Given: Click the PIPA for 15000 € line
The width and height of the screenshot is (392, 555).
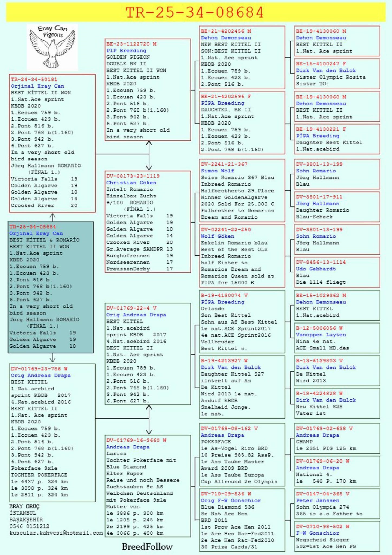Looking at the screenshot, I should click(228, 282).
